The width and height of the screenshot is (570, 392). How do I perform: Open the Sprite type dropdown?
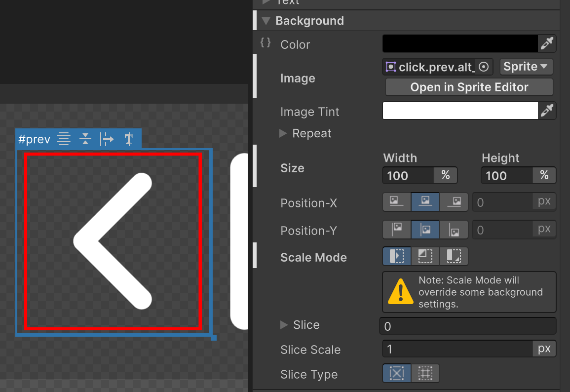tap(526, 67)
